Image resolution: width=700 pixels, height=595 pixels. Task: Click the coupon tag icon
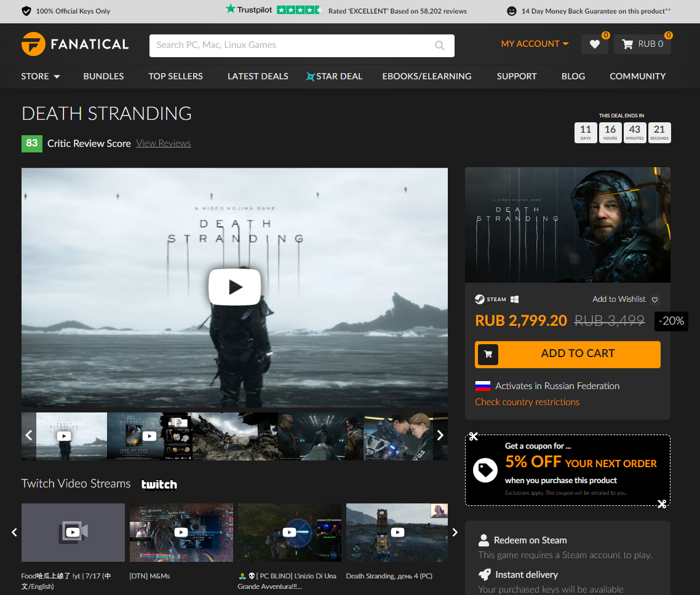click(485, 470)
